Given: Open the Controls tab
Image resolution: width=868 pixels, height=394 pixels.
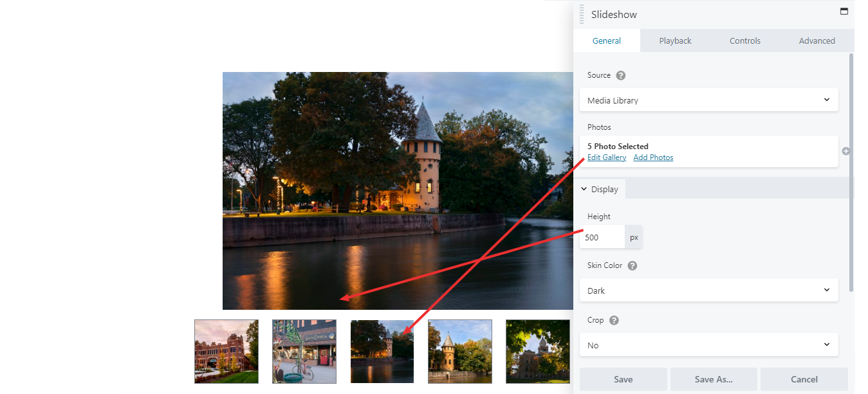Looking at the screenshot, I should [745, 40].
